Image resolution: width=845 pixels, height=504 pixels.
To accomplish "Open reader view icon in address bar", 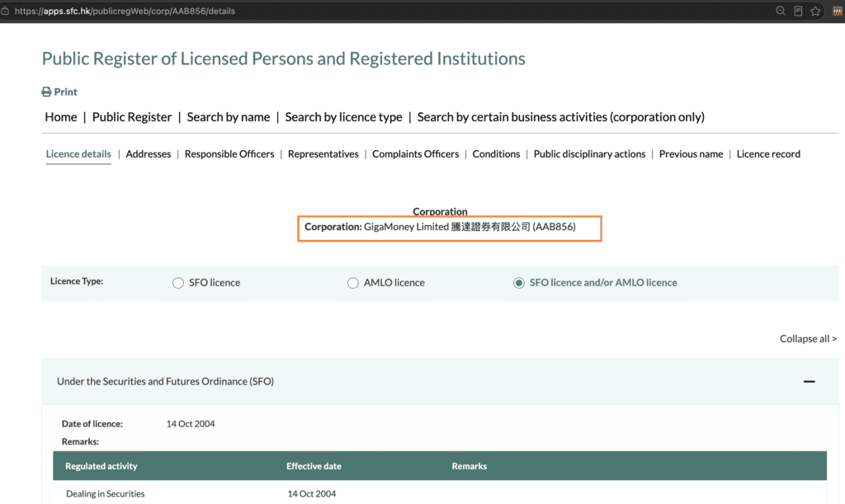I will tap(798, 11).
